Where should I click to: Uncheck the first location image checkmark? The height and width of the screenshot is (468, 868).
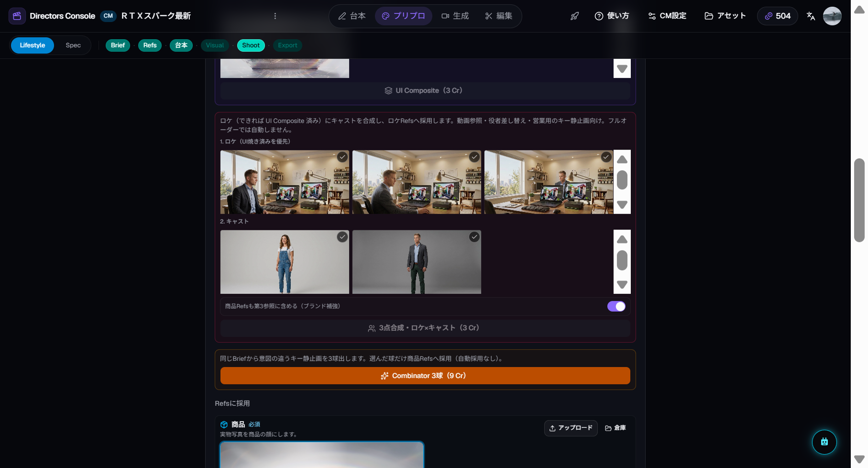click(342, 157)
